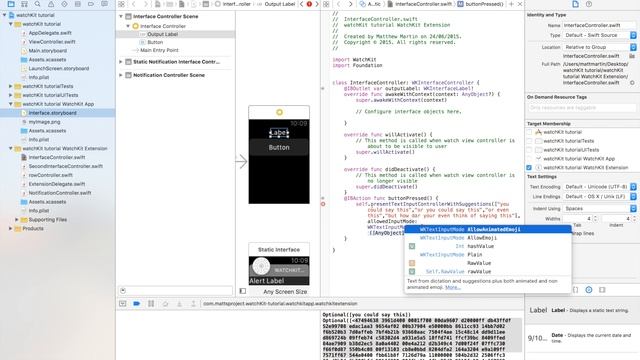Collapse the watchKit tutorial project root
Viewport: 640px width, 360px height.
pos(4,15)
